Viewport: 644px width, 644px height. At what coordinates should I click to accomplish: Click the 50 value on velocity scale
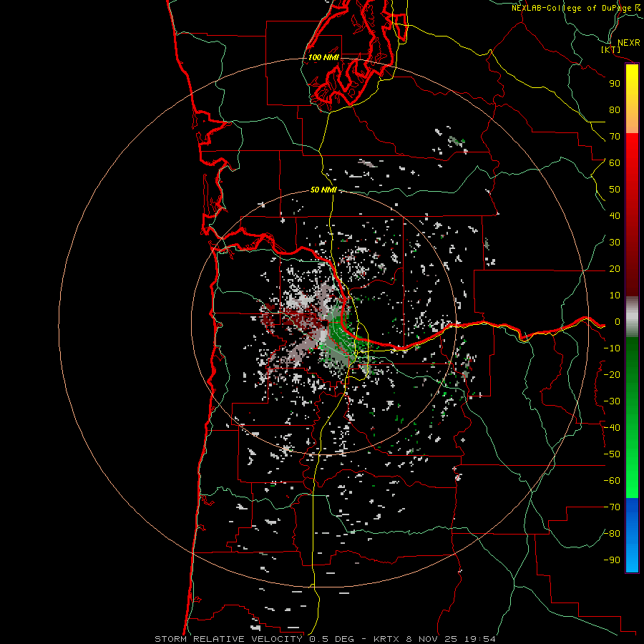615,190
